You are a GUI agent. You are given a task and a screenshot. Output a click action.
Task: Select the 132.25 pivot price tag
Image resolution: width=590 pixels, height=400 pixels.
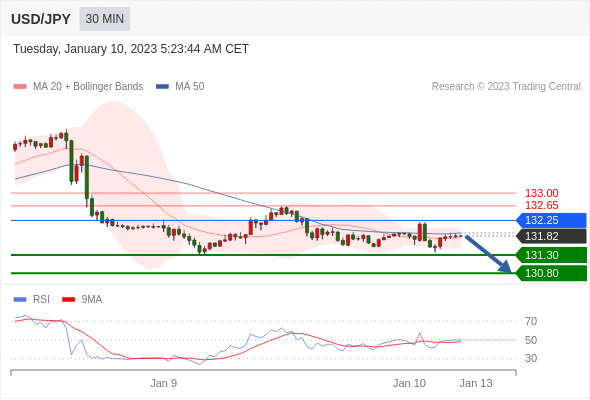point(551,220)
